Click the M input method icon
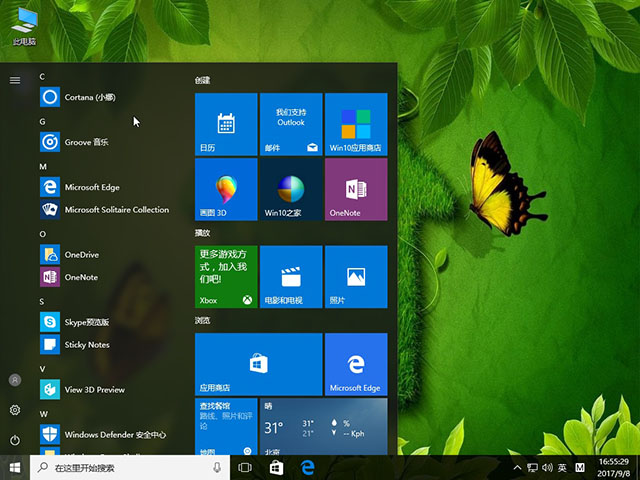The width and height of the screenshot is (640, 480). (x=580, y=468)
